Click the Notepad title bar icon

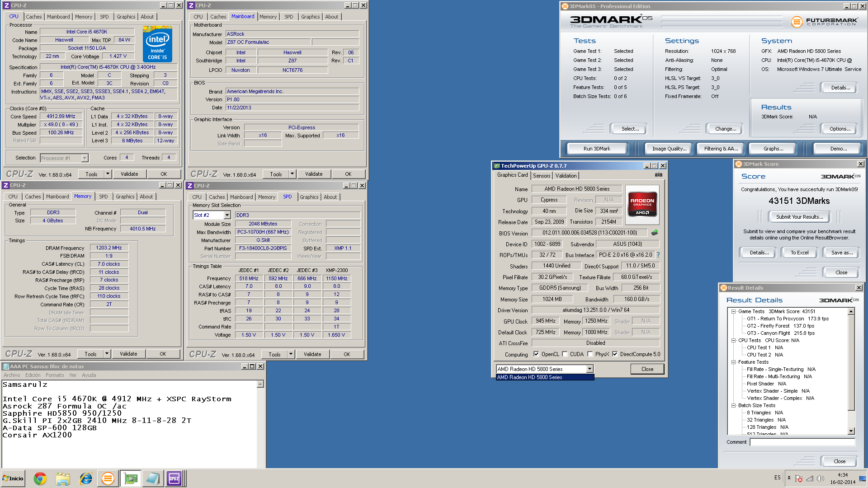pos(5,366)
